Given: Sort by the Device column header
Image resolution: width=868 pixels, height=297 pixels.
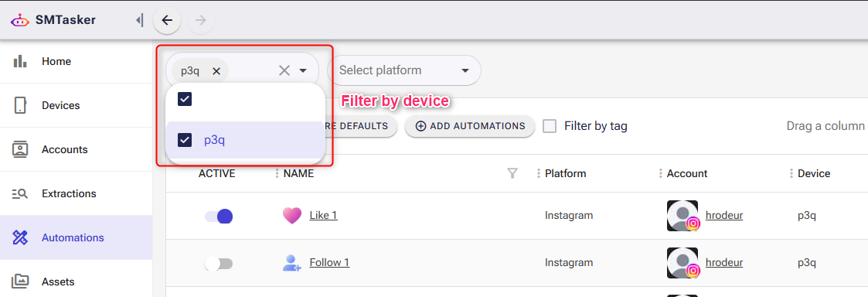Looking at the screenshot, I should point(814,173).
